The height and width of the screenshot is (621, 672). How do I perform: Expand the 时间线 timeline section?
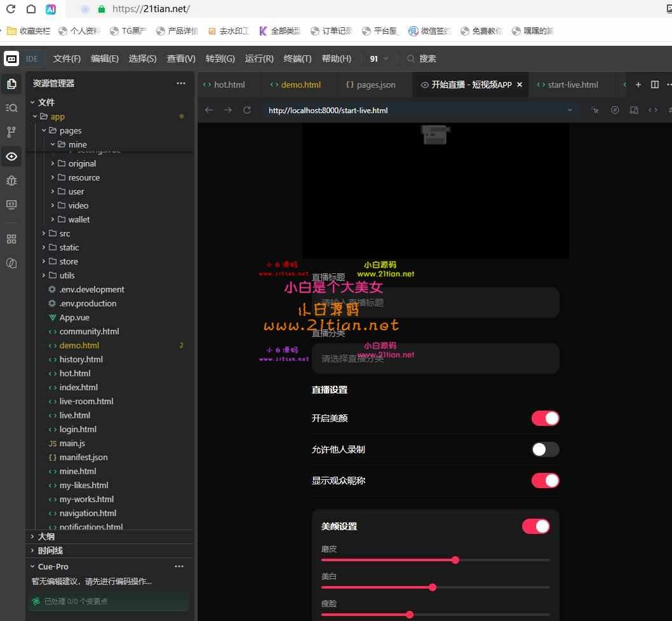(x=32, y=550)
